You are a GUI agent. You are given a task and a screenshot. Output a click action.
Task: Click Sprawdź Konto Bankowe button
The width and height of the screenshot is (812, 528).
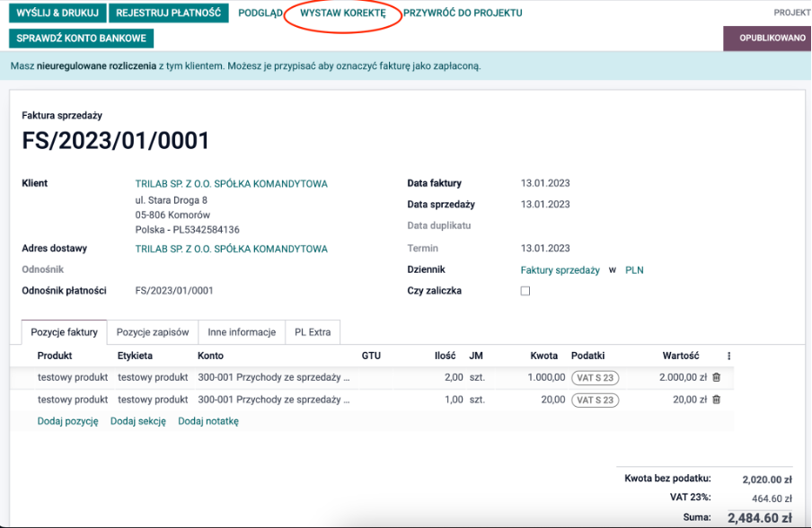click(82, 39)
